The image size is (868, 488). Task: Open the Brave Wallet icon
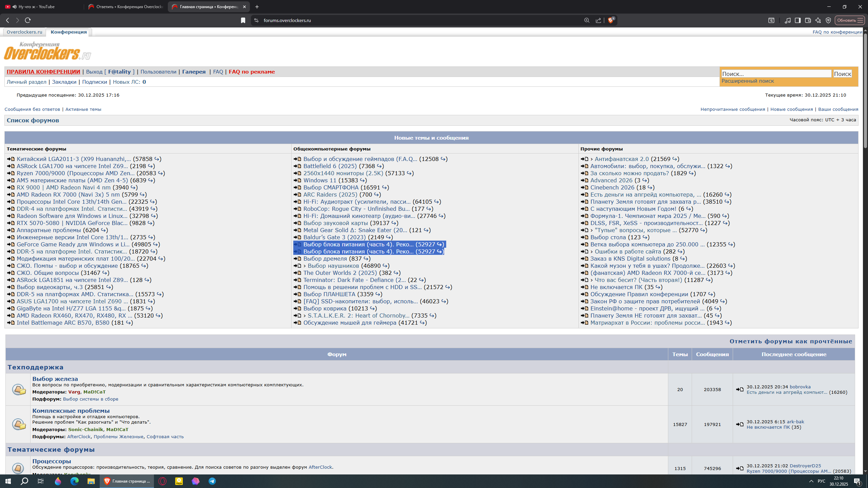click(x=808, y=20)
